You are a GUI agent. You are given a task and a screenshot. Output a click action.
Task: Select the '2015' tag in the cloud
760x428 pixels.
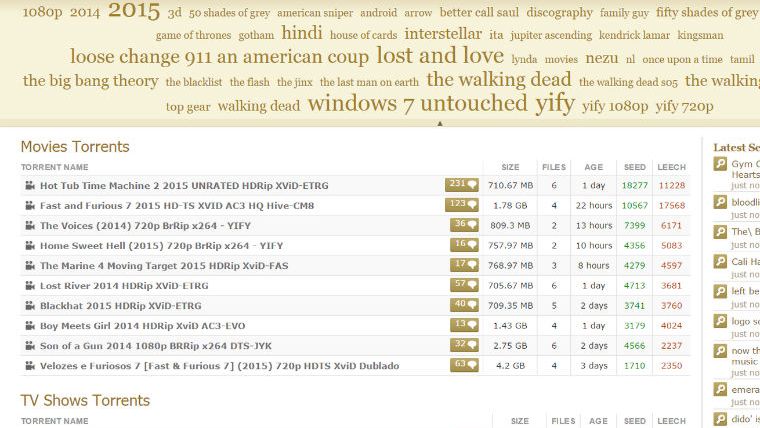(x=134, y=11)
